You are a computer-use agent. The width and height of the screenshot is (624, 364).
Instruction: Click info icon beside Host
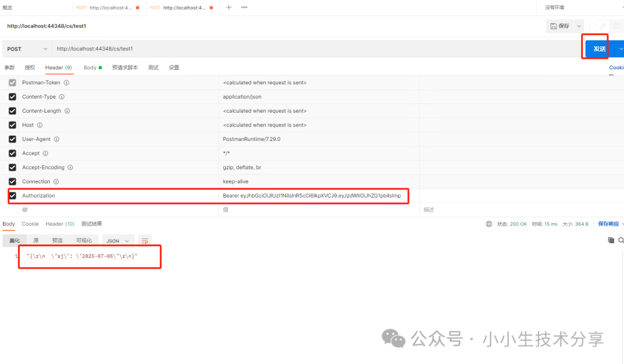coord(40,125)
